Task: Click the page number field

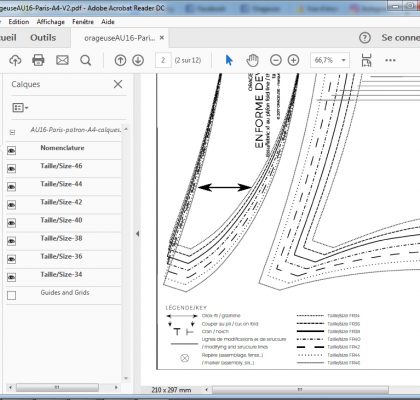Action: [x=163, y=60]
